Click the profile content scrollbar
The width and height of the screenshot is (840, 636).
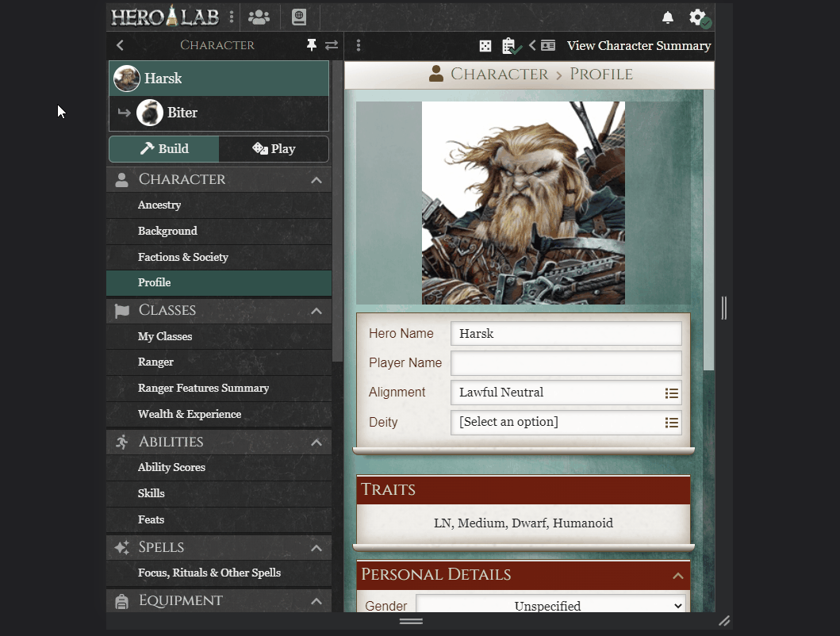(x=709, y=230)
